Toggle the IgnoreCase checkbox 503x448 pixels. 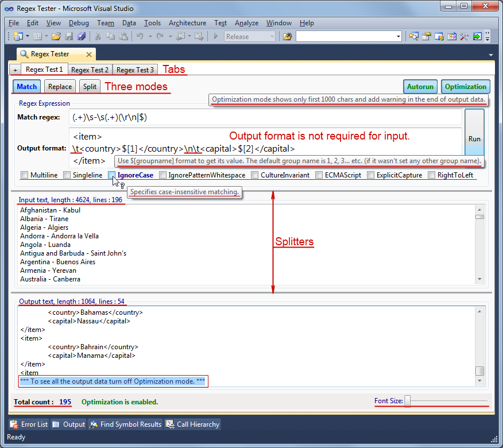coord(111,175)
